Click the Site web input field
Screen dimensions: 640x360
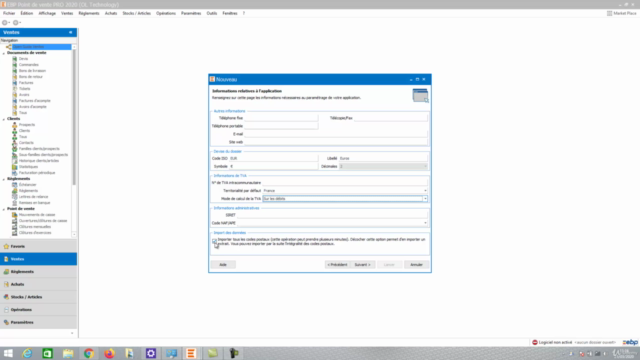[x=336, y=142]
